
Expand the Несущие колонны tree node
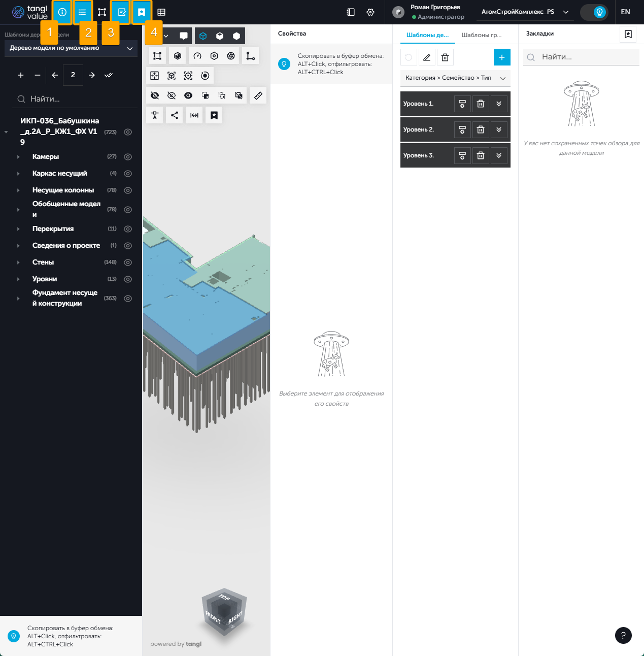coord(18,190)
